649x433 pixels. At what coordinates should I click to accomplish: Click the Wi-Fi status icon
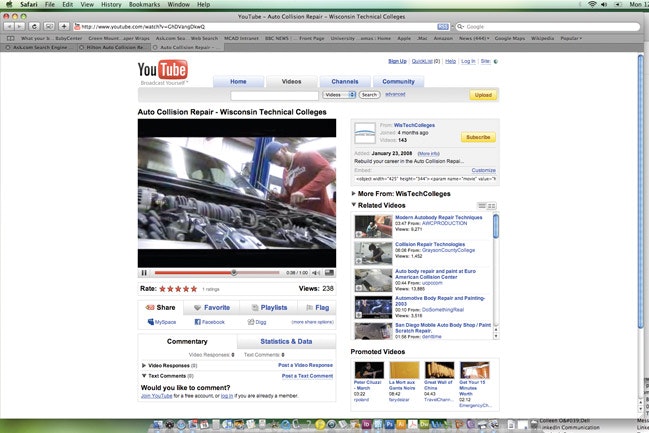coord(592,5)
